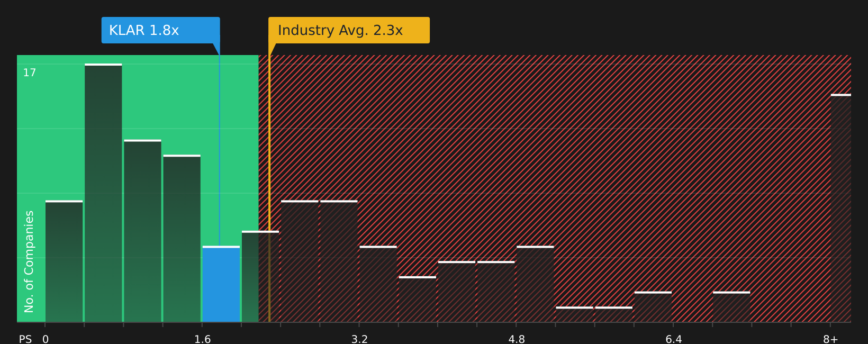Click the y-axis value 17

(x=30, y=73)
